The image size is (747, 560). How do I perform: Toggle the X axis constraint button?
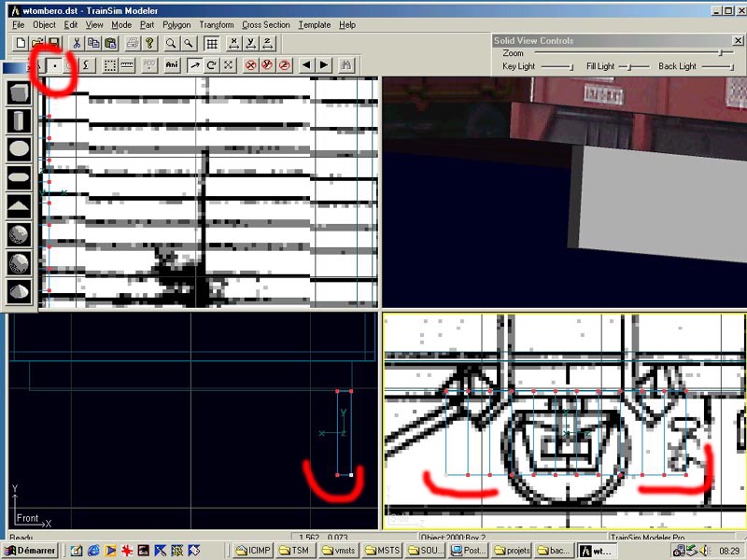233,43
